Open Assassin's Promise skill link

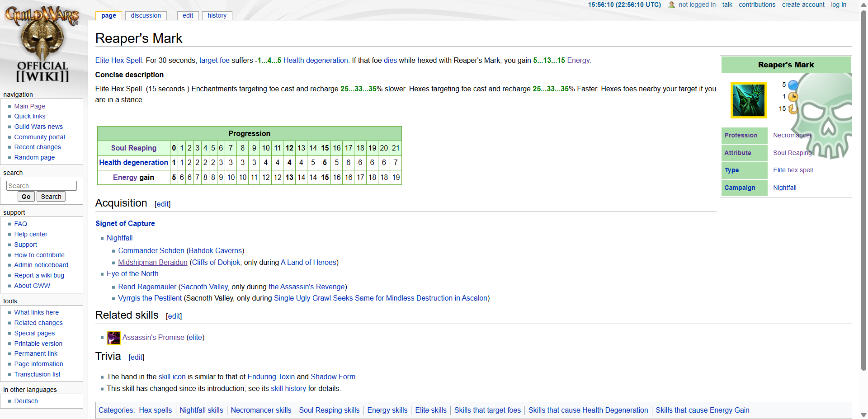click(x=153, y=338)
